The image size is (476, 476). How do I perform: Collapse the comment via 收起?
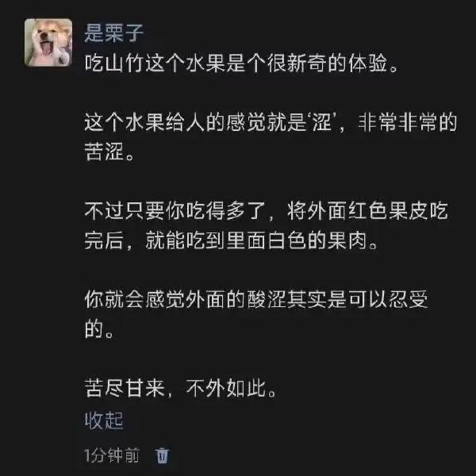tap(104, 420)
